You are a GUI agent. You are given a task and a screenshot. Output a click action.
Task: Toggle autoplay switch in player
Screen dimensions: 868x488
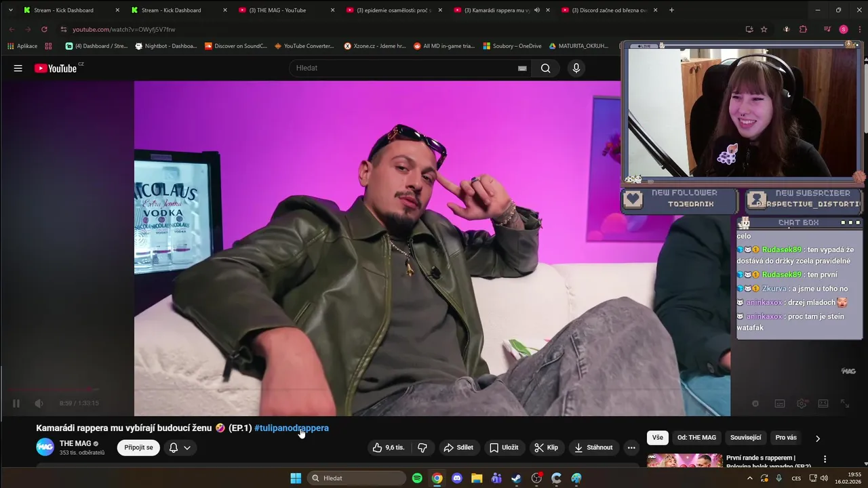755,403
